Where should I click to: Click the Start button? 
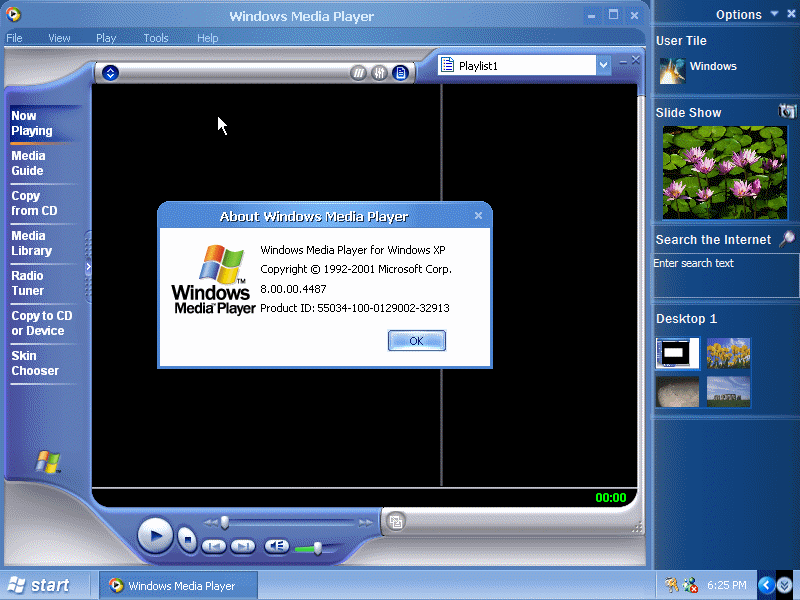coord(39,585)
